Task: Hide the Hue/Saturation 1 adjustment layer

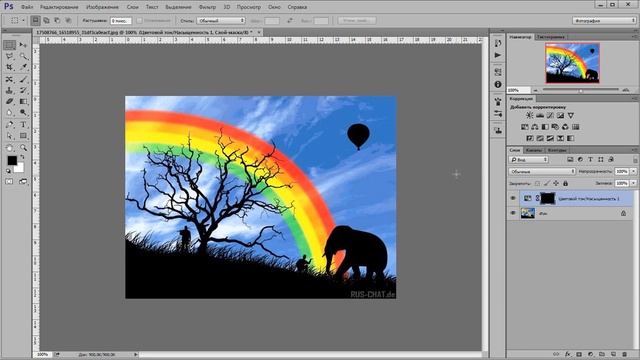Action: pyautogui.click(x=513, y=198)
